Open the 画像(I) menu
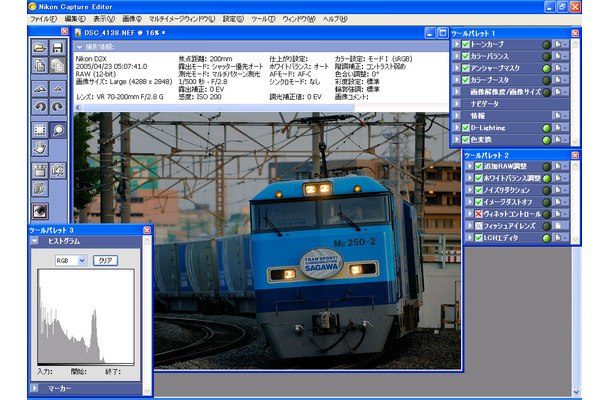The height and width of the screenshot is (400, 610). coord(132,19)
